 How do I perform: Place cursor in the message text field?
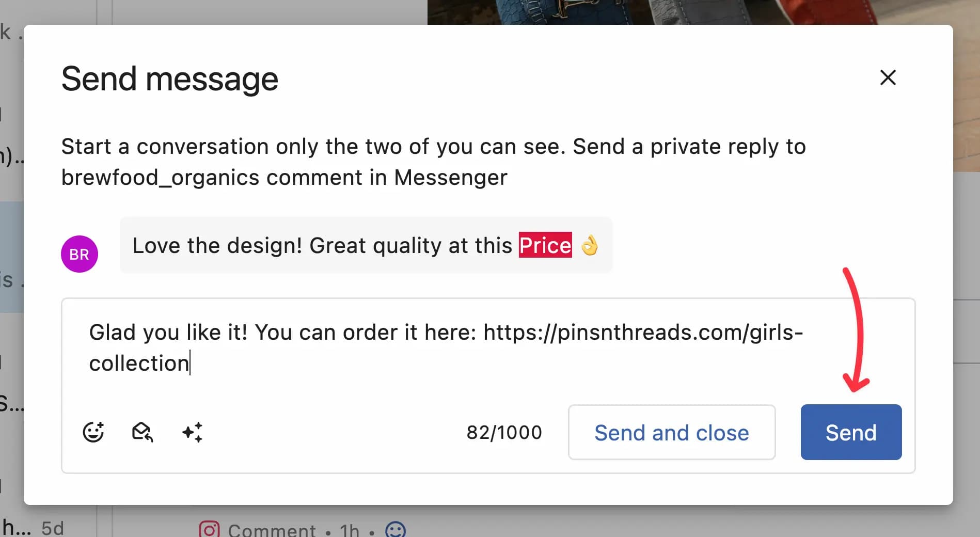[x=413, y=347]
